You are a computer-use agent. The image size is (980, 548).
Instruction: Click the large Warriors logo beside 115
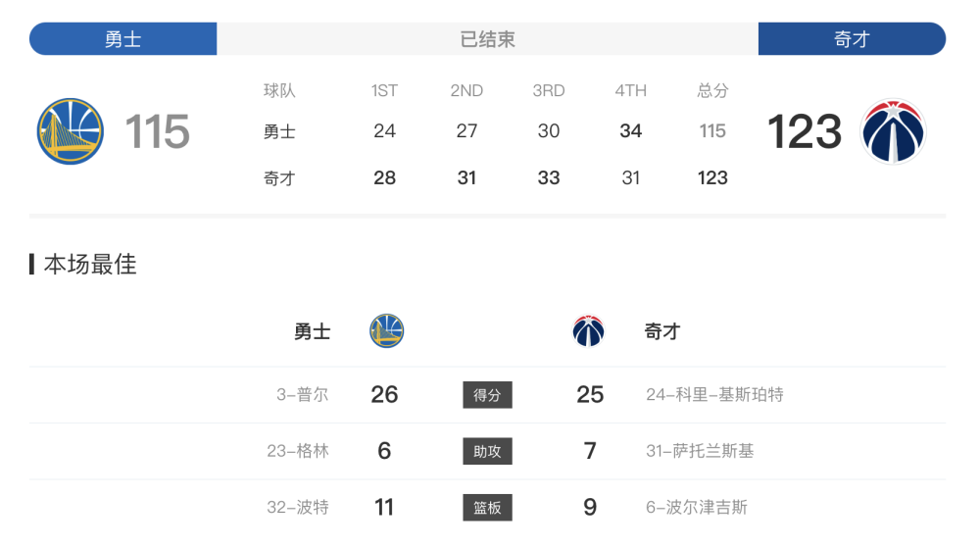click(70, 131)
